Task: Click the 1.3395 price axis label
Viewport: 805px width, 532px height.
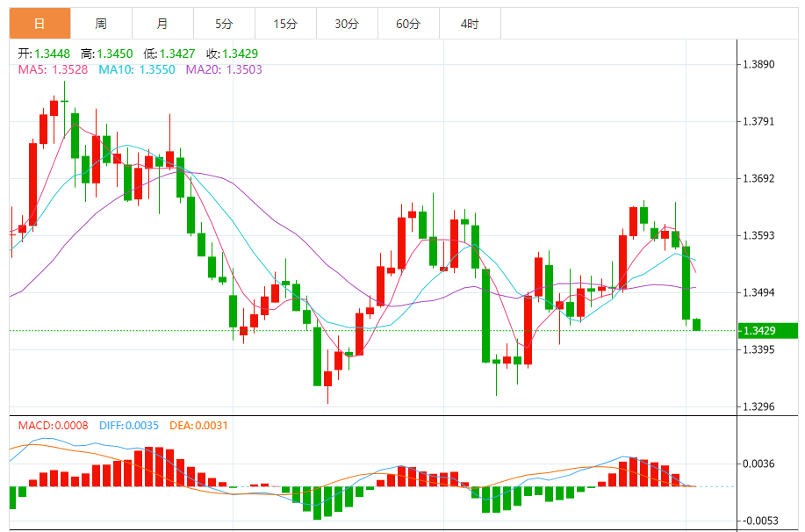Action: point(758,349)
